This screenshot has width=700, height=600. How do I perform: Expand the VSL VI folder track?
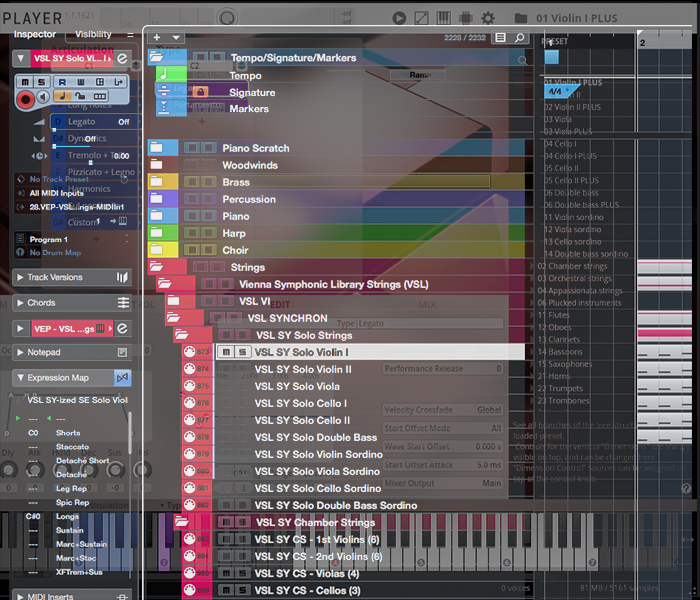click(173, 301)
